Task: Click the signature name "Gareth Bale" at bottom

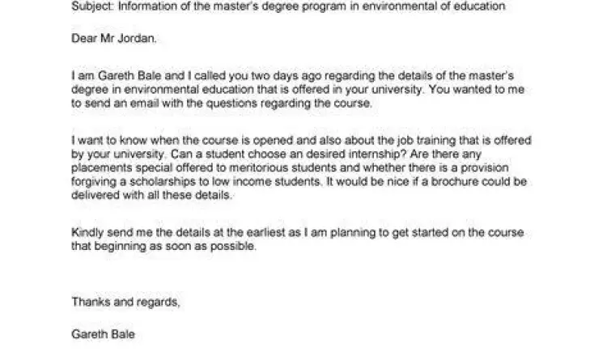Action: tap(103, 334)
